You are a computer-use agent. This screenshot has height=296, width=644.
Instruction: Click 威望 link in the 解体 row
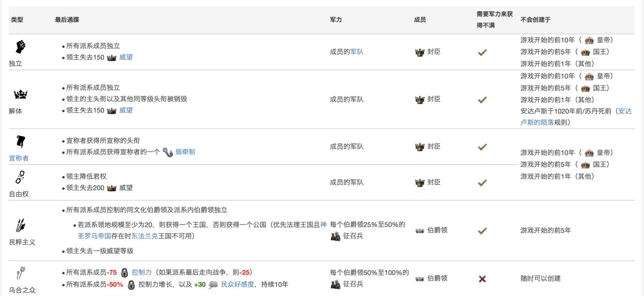pos(126,110)
